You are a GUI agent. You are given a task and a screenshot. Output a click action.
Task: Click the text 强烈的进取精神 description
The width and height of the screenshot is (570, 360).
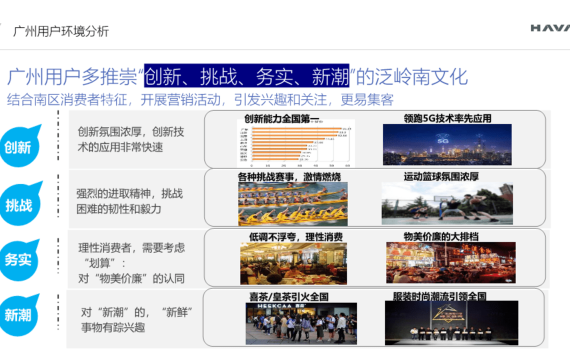129,201
